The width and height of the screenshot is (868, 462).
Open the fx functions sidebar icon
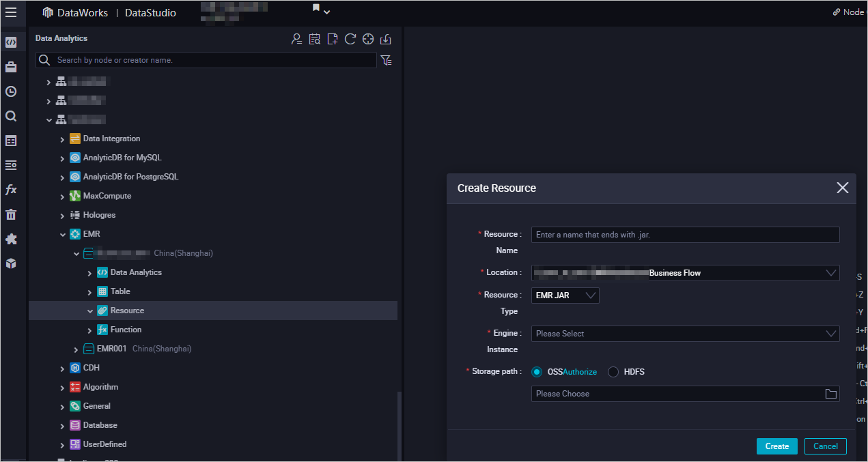[x=11, y=190]
